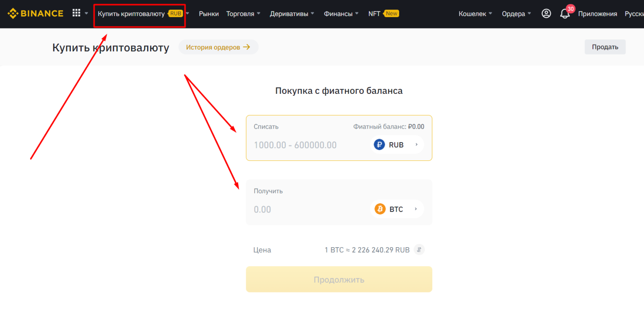Open the BTC coin selector
The width and height of the screenshot is (644, 331).
[397, 209]
